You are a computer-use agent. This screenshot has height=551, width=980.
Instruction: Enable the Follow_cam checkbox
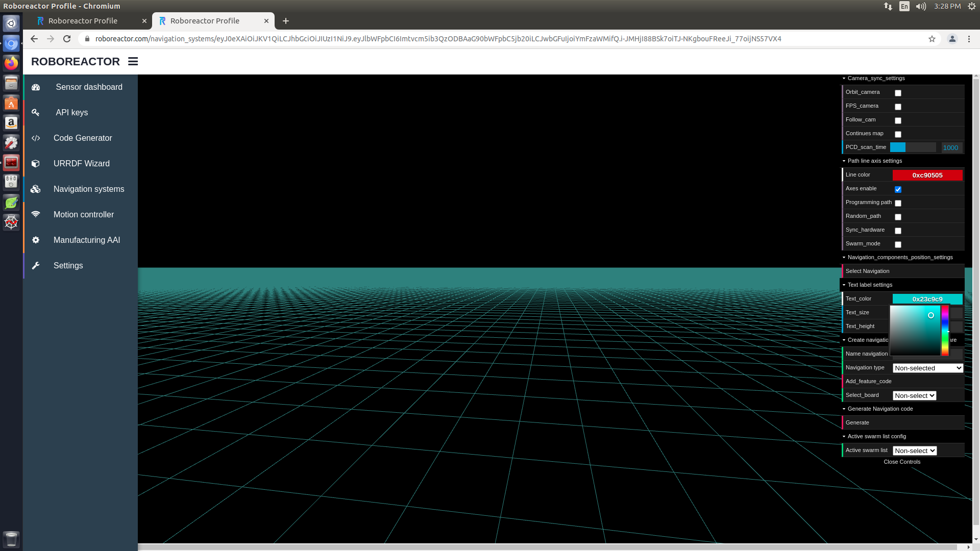[x=898, y=120]
